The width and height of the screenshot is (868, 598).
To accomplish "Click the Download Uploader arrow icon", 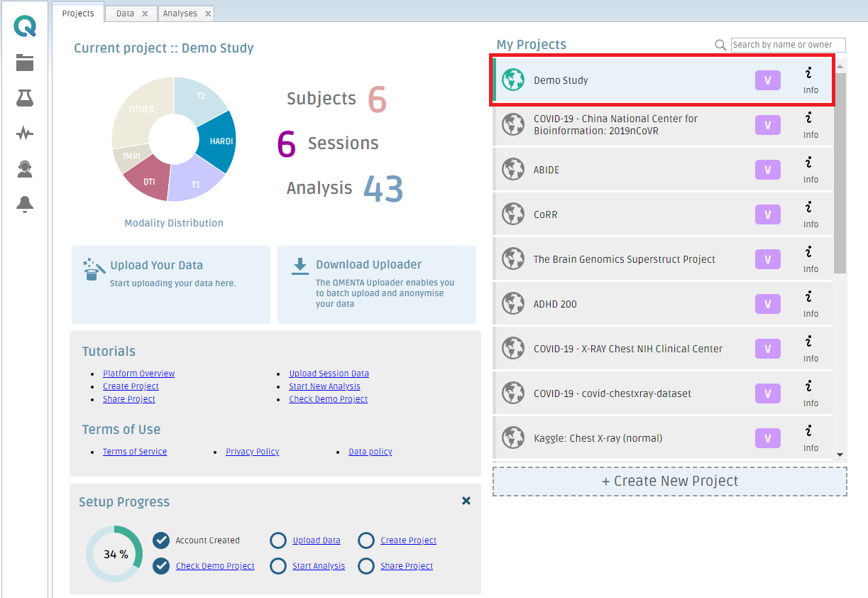I will [300, 266].
